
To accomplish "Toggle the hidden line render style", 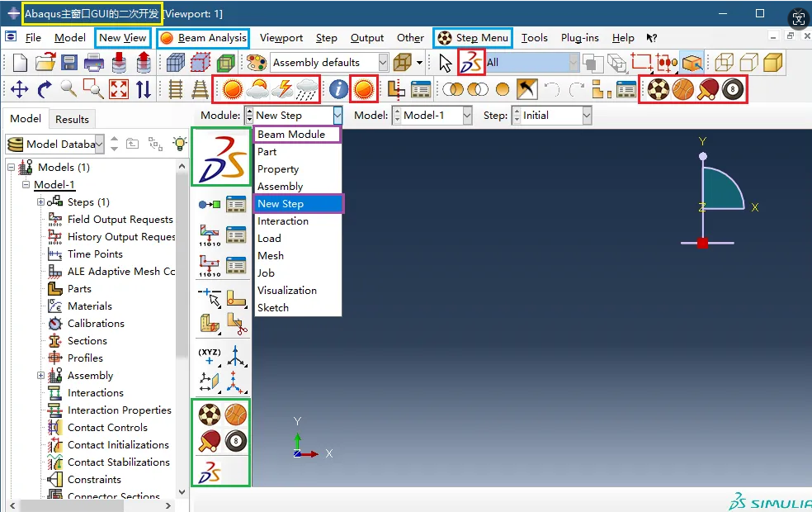I will 748,63.
